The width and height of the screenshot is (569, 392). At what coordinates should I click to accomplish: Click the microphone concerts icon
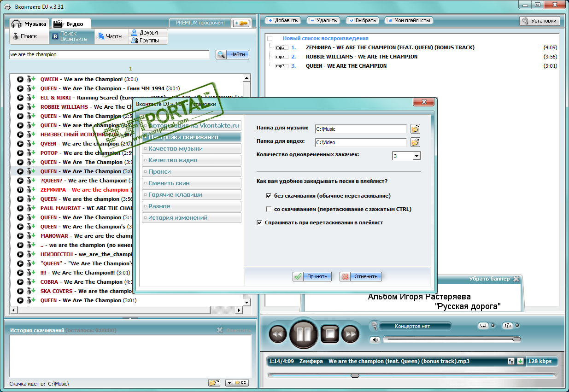(375, 326)
